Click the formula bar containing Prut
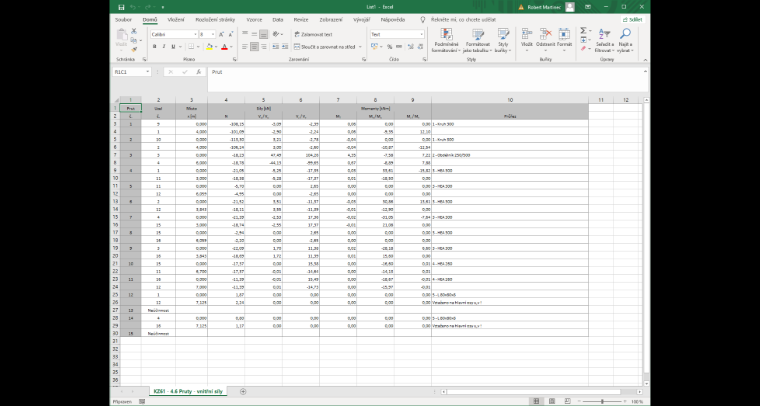 427,79
